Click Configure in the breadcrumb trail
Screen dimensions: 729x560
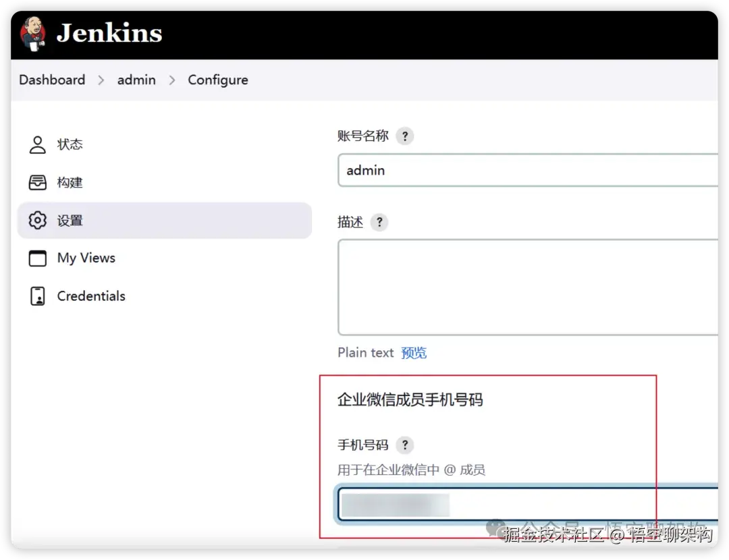(218, 80)
